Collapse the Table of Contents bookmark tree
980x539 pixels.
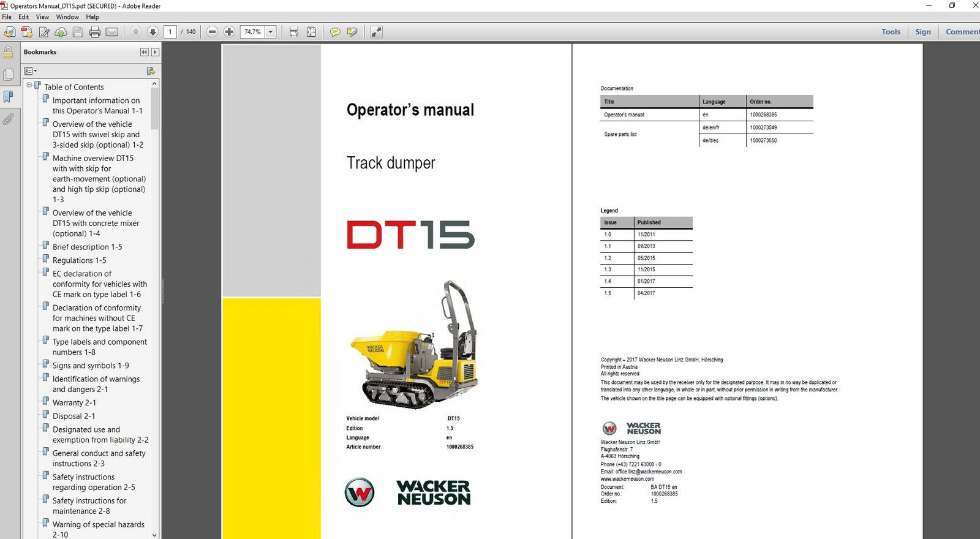point(29,85)
